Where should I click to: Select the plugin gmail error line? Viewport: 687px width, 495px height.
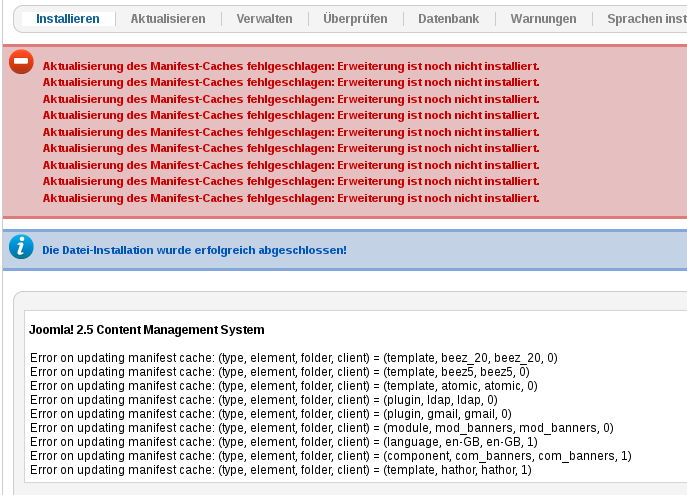(x=271, y=414)
